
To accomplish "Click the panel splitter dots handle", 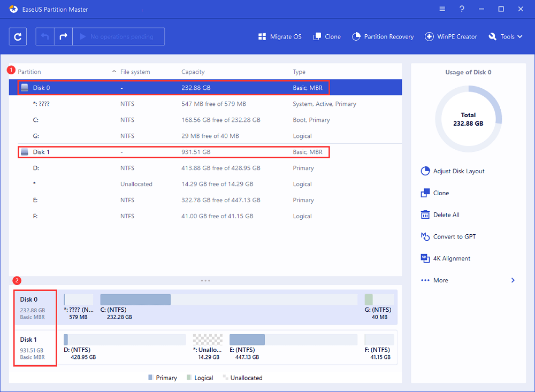I will pos(205,280).
